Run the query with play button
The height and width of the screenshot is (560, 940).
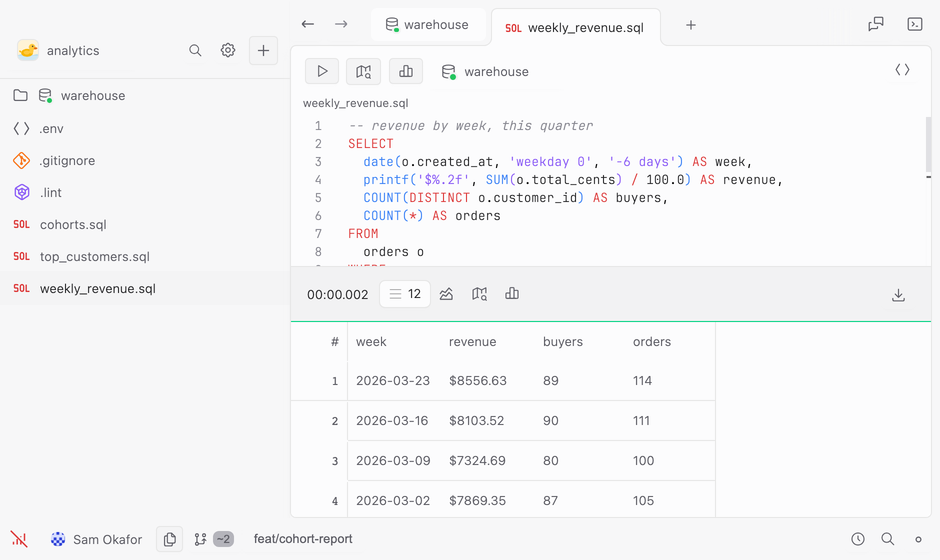click(322, 71)
